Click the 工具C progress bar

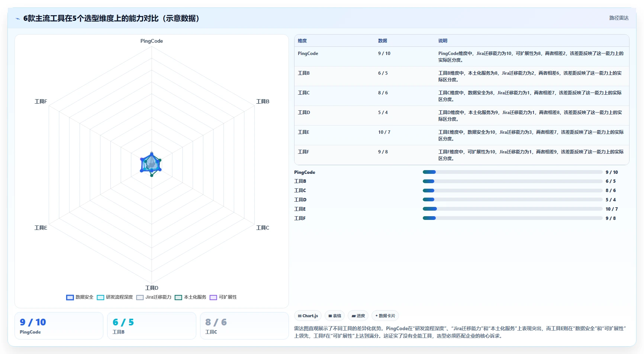(x=512, y=191)
